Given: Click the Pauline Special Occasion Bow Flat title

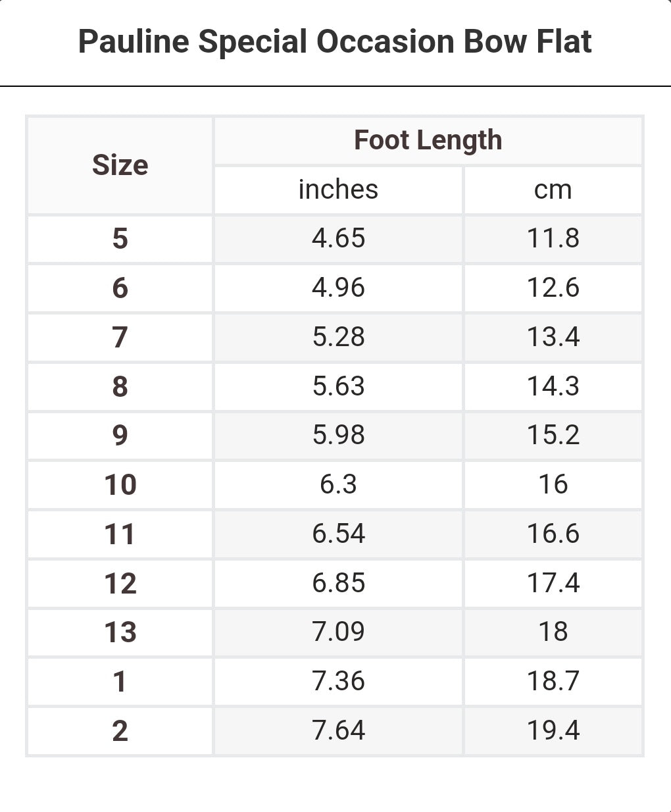Looking at the screenshot, I should (335, 41).
